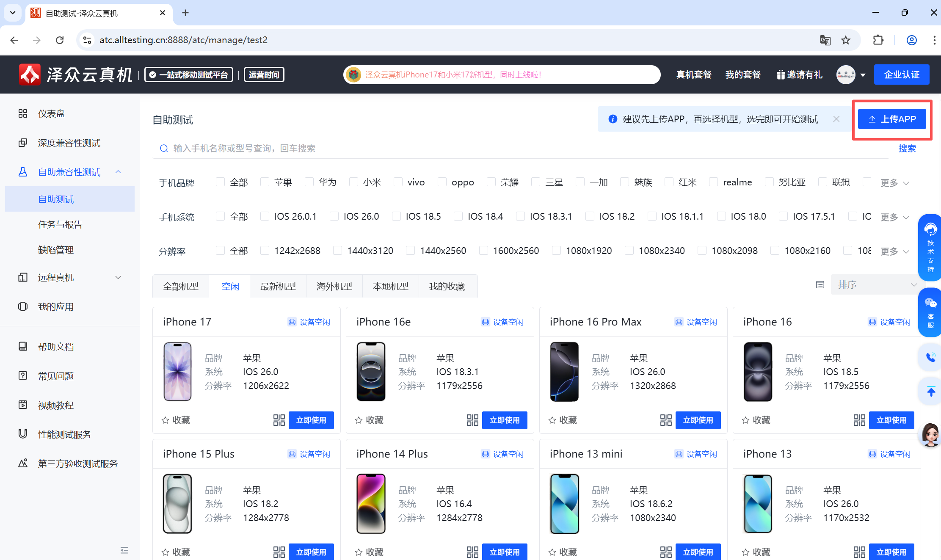The width and height of the screenshot is (941, 560).
Task: Switch to the 最新机型 tab
Action: tap(278, 287)
